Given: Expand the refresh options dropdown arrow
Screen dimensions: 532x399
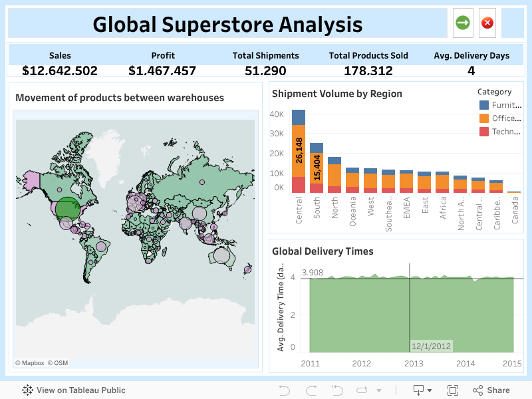Looking at the screenshot, I should click(x=379, y=390).
